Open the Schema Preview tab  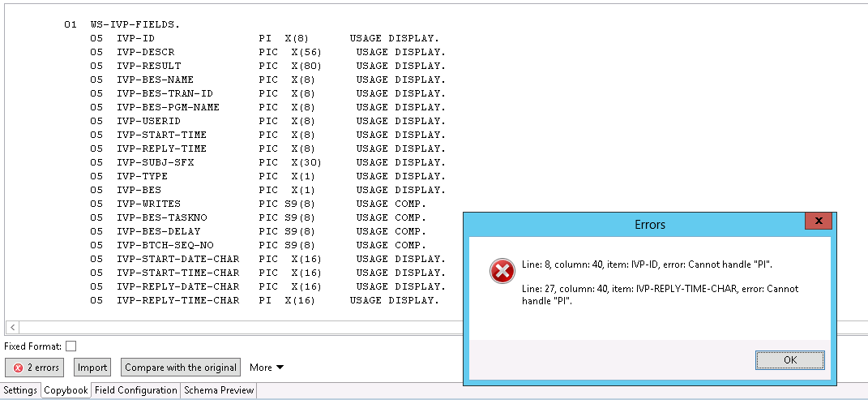coord(219,390)
